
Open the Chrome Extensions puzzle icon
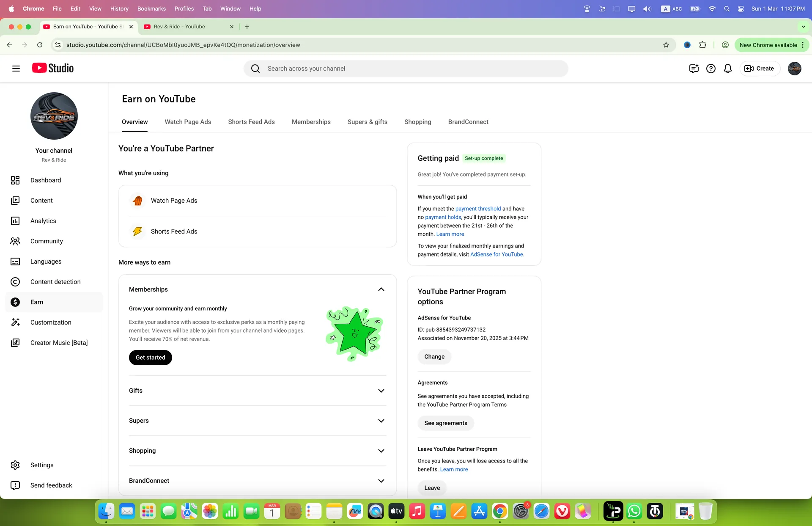703,45
